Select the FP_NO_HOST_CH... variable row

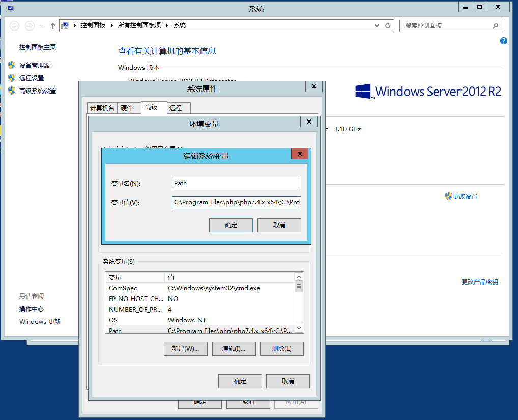click(200, 299)
